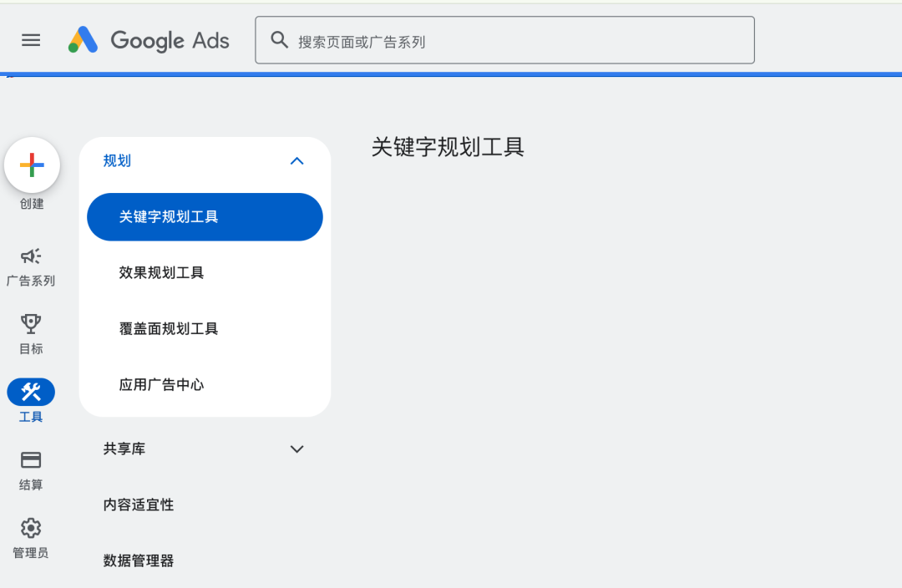Open 管理员 gear icon
Screen dimensions: 902x588
coord(31,528)
